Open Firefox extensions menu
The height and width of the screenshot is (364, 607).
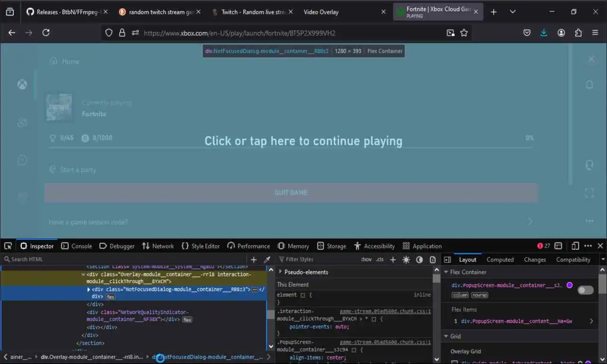tap(578, 33)
